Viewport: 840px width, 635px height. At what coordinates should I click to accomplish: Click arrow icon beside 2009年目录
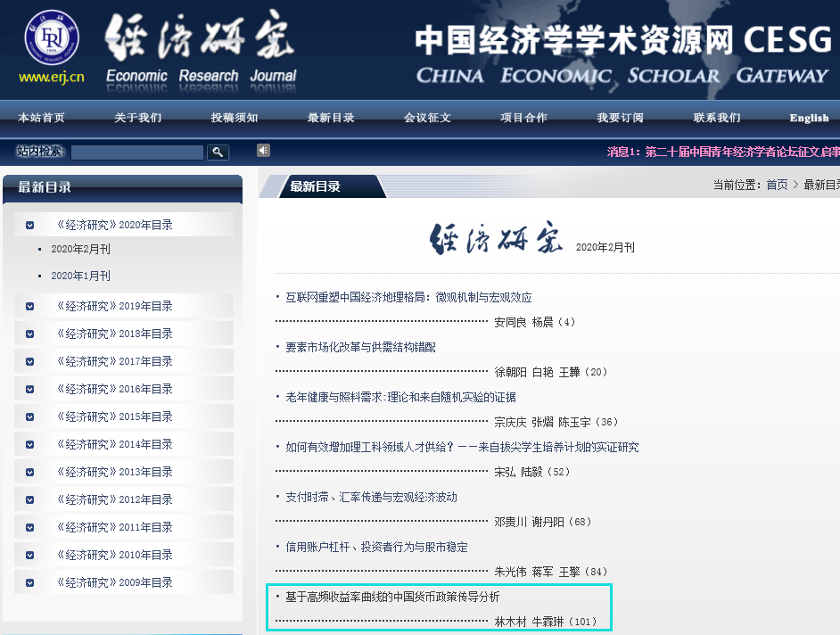[x=30, y=583]
